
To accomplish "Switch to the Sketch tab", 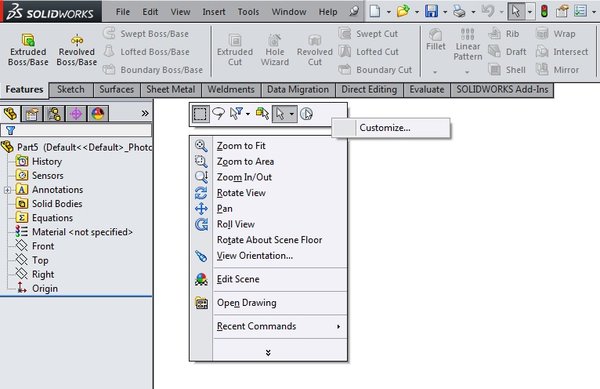I will click(71, 90).
